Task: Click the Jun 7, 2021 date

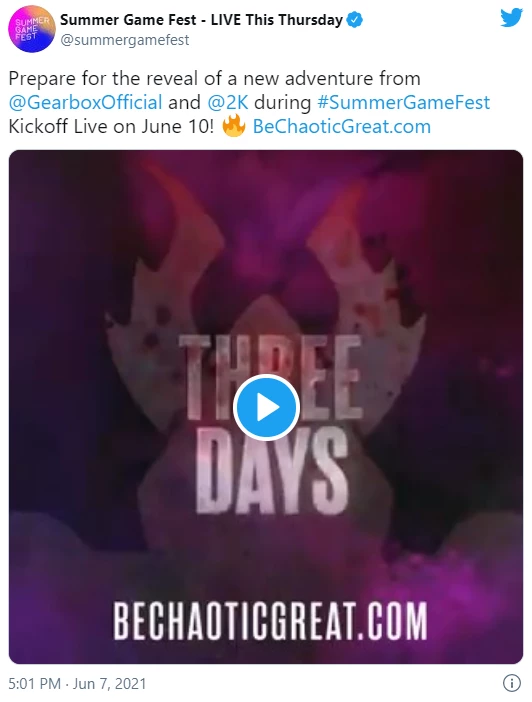Action: 109,684
